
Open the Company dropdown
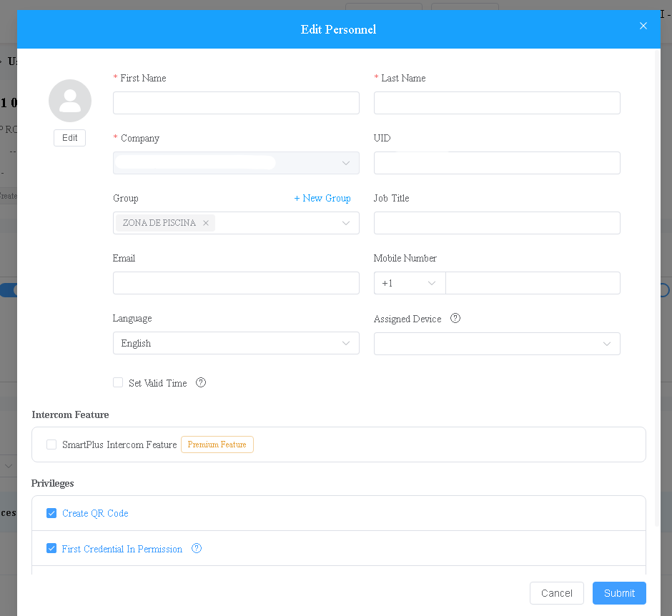236,163
